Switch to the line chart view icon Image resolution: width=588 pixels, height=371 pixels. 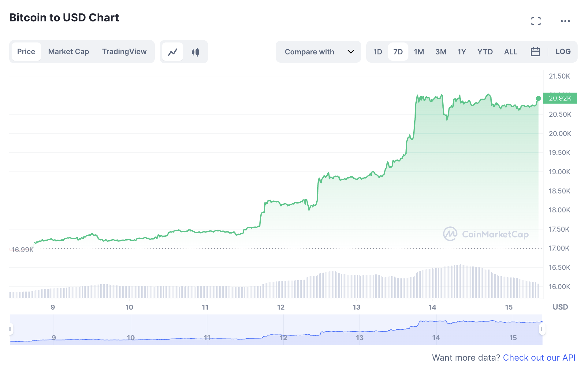pyautogui.click(x=173, y=52)
